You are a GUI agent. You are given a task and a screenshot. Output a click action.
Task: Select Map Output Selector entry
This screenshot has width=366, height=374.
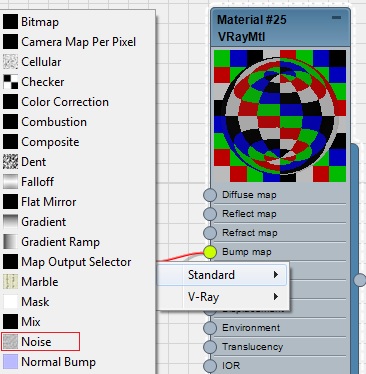(x=76, y=262)
